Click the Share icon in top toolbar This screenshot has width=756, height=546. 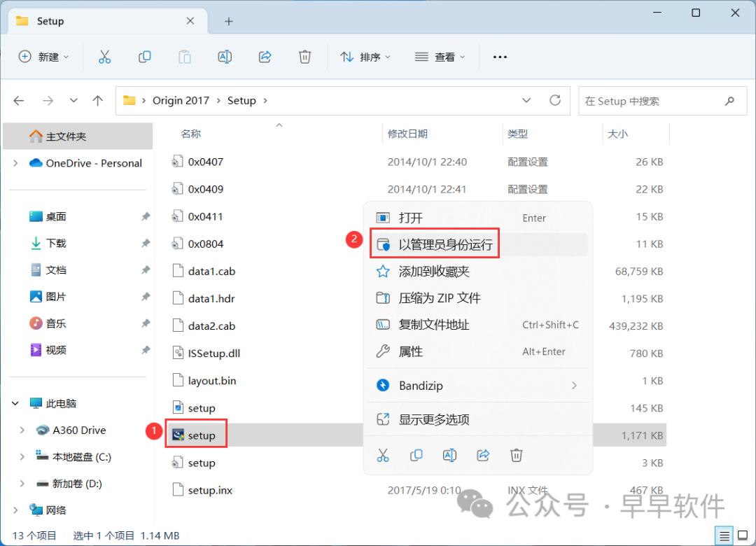(x=265, y=57)
